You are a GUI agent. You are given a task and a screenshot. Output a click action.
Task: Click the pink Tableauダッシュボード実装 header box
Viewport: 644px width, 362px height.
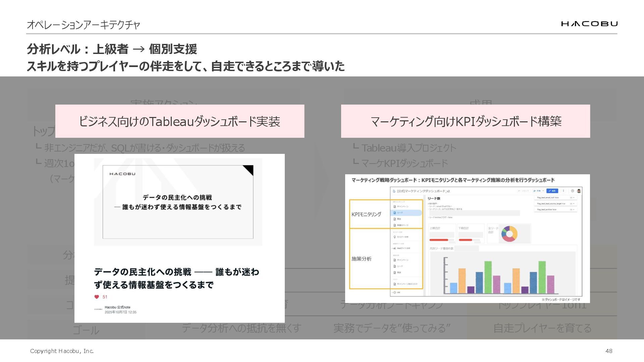pos(179,121)
